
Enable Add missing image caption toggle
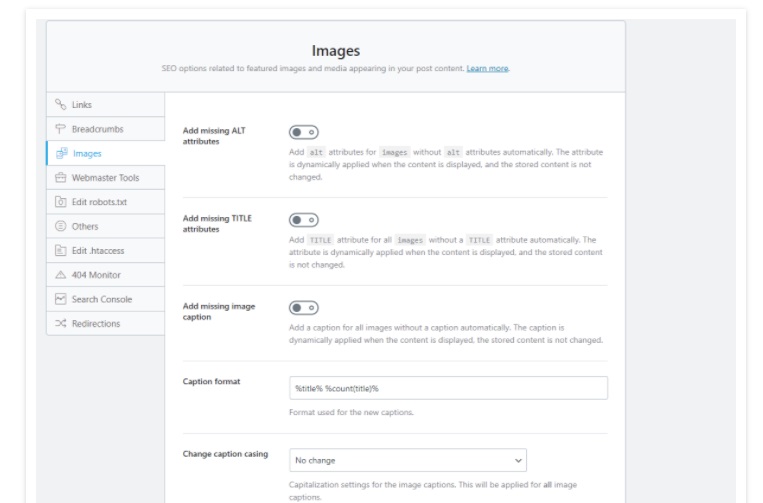pos(304,308)
